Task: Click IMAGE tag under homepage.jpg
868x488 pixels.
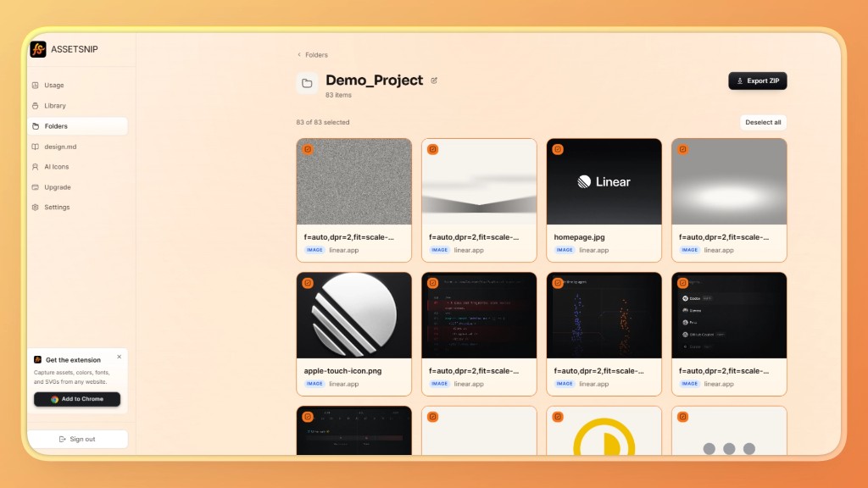Action: click(565, 250)
